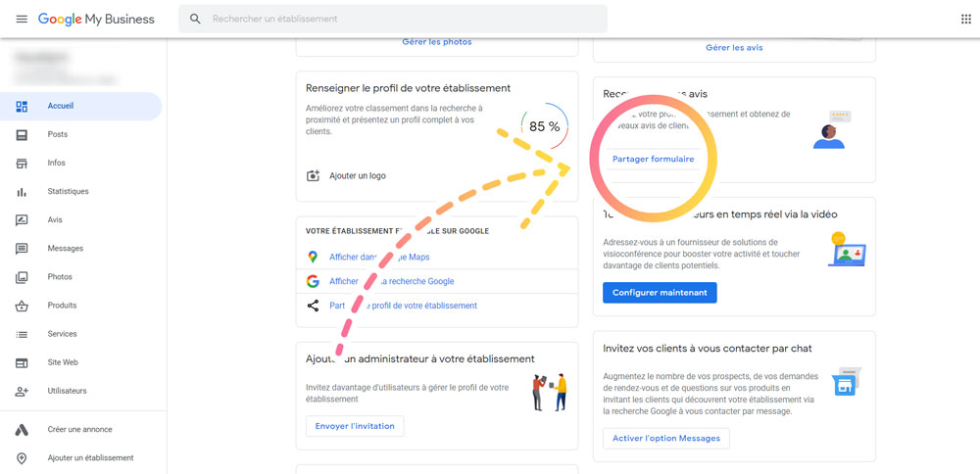Image resolution: width=980 pixels, height=474 pixels.
Task: Click the add-photo icon beside Ajouter un logo
Action: pyautogui.click(x=314, y=176)
